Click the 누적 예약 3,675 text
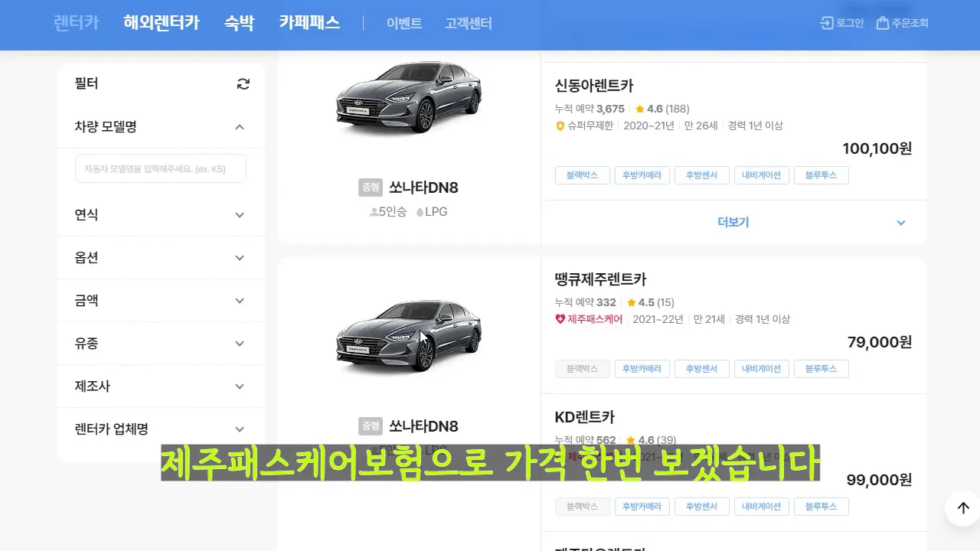 coord(590,109)
